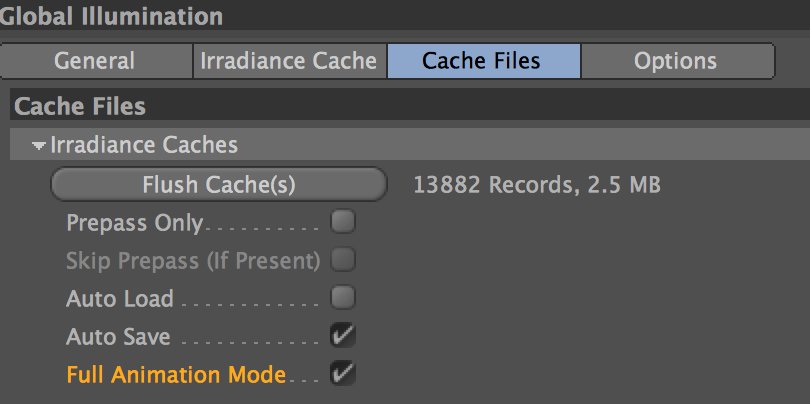Select the orange Full Animation Mode label

176,375
